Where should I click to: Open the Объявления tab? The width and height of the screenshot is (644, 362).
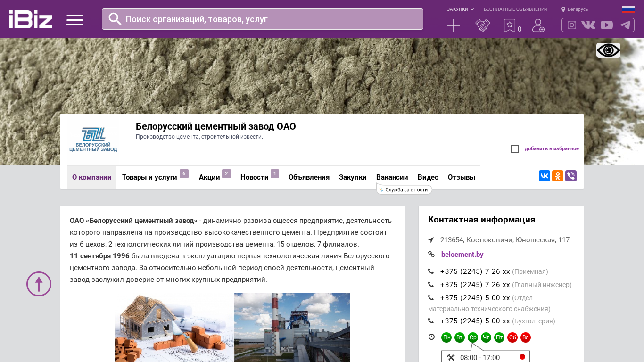(x=309, y=177)
